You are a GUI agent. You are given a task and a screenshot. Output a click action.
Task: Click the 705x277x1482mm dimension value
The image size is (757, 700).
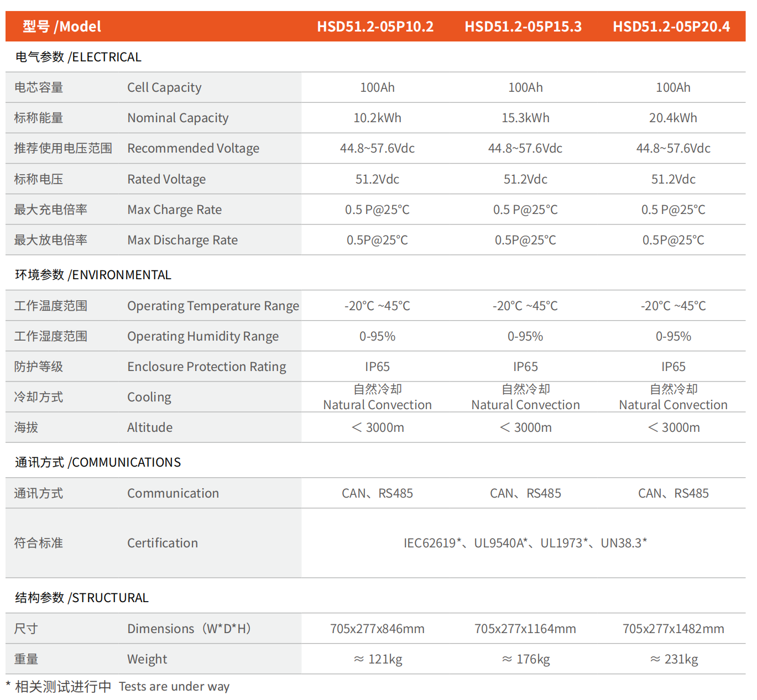point(674,629)
